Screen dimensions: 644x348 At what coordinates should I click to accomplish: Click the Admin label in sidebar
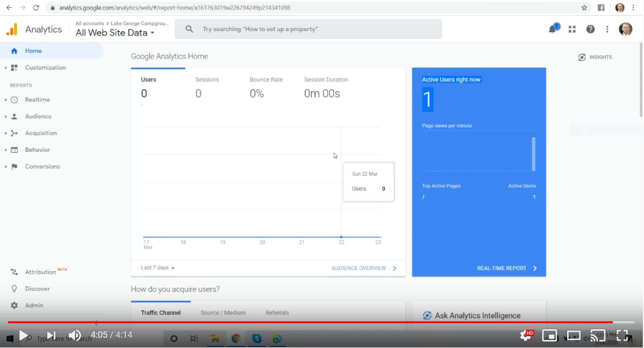coord(34,306)
